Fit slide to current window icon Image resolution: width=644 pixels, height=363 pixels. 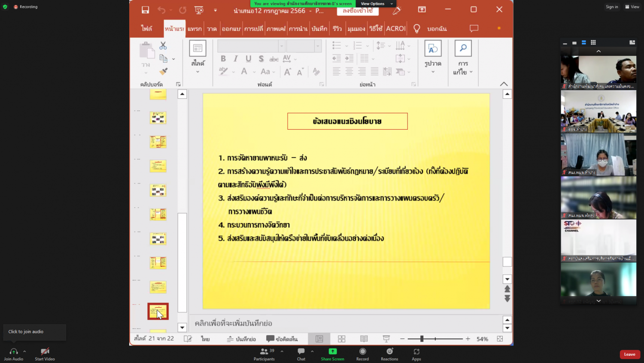[x=500, y=339]
